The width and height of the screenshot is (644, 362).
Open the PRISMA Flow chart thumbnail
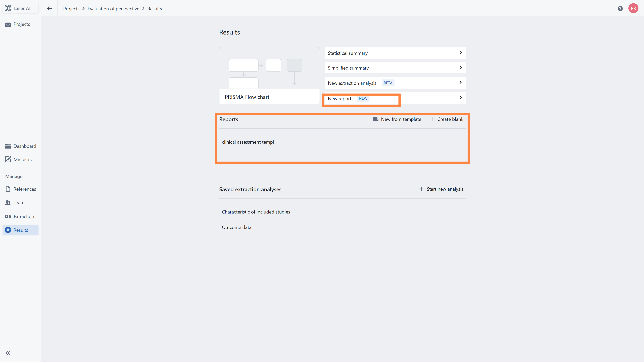coord(269,76)
